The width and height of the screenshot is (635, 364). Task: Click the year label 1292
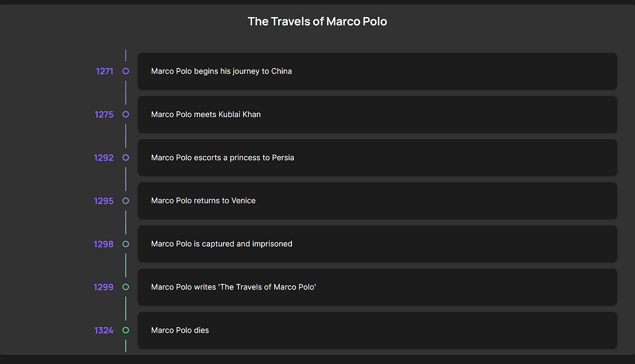[103, 158]
